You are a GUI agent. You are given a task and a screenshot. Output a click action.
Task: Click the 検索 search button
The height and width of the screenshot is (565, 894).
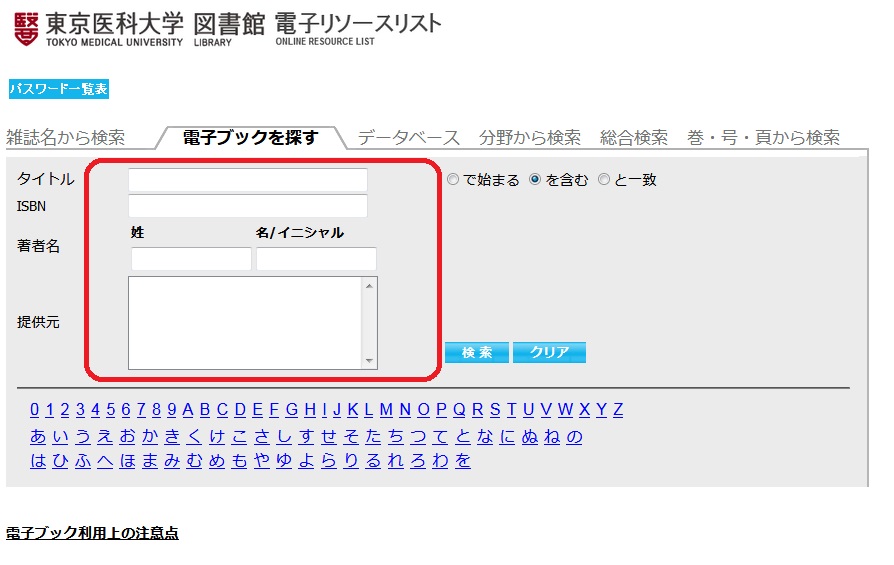tap(477, 352)
